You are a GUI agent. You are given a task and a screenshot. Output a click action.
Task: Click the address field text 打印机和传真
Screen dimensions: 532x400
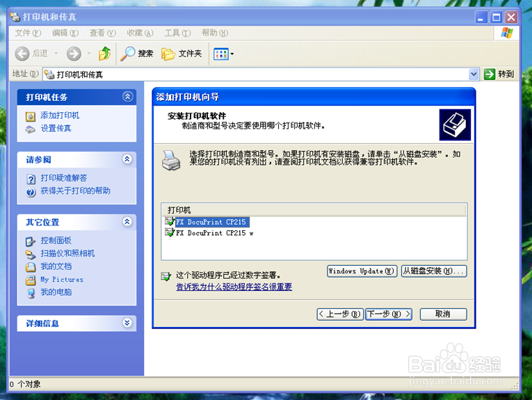80,74
